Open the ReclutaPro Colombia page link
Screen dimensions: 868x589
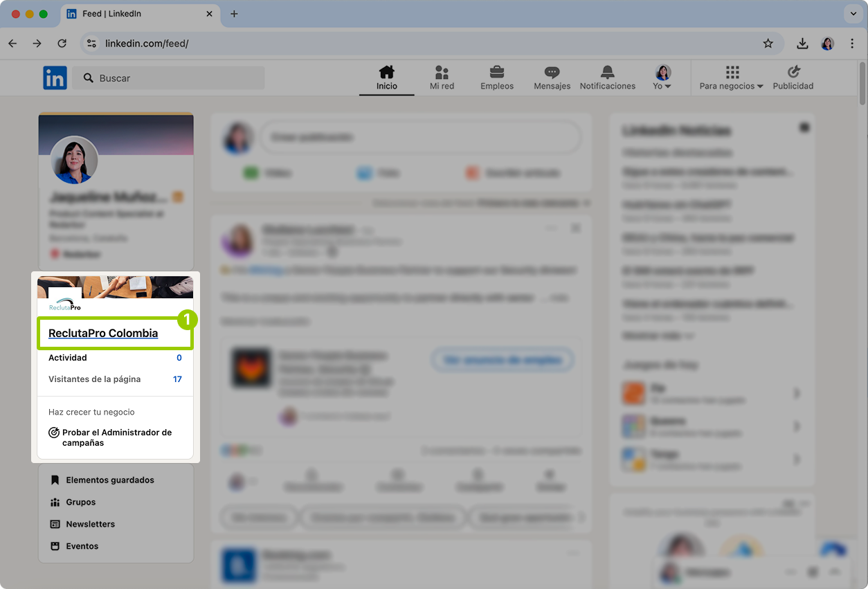101,332
